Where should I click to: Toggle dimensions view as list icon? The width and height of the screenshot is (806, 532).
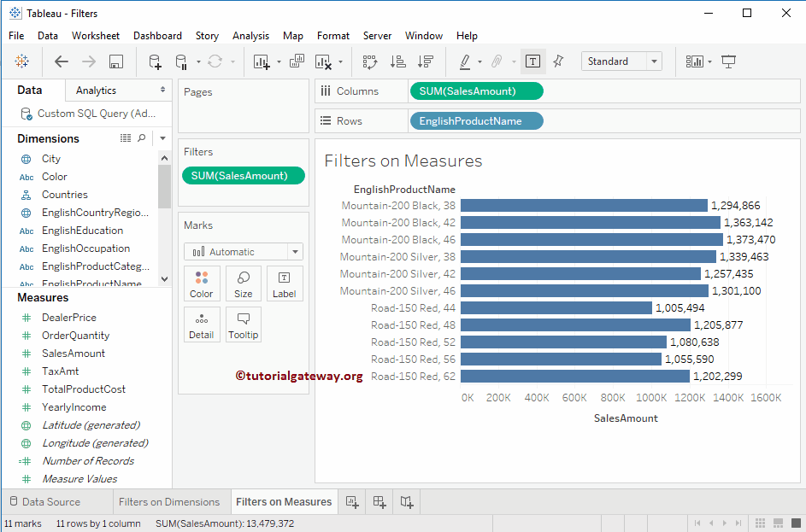126,138
